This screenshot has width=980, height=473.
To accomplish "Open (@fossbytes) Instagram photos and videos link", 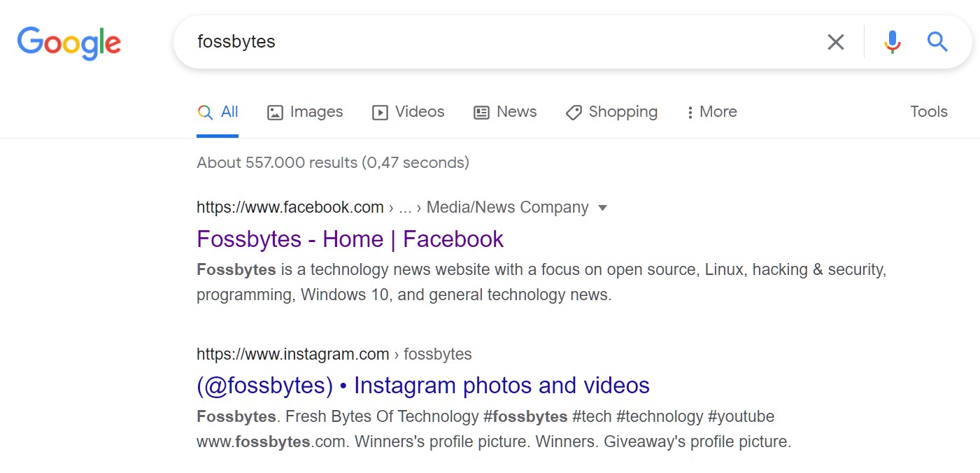I will click(423, 386).
